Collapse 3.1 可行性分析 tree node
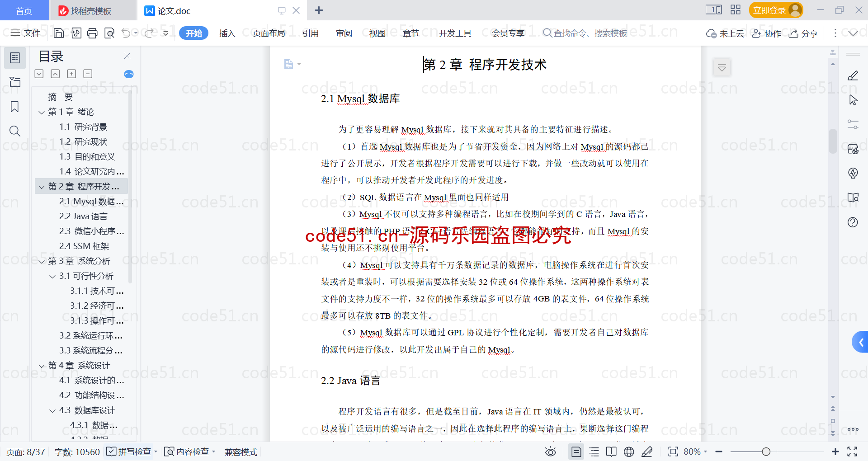This screenshot has width=868, height=461. tap(52, 276)
